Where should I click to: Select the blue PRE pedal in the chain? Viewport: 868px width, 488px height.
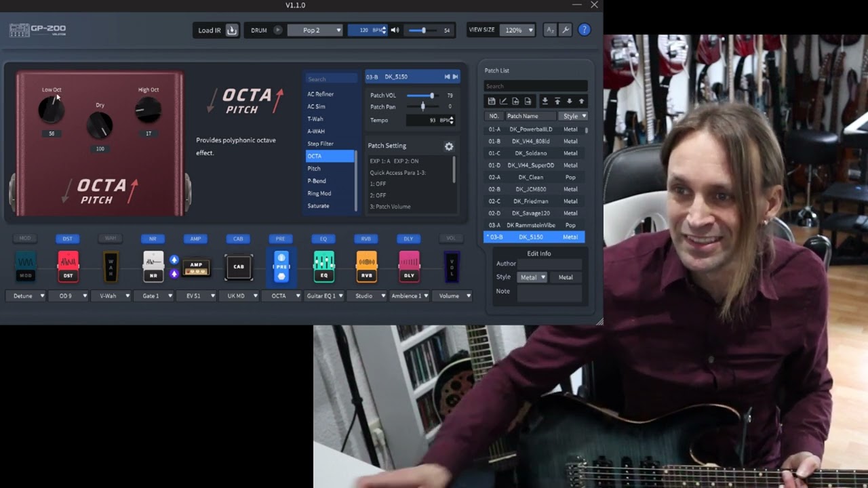pos(281,267)
